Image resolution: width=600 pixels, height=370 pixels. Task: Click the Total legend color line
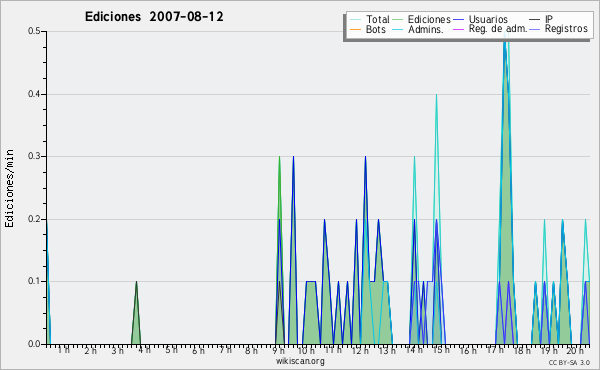355,20
